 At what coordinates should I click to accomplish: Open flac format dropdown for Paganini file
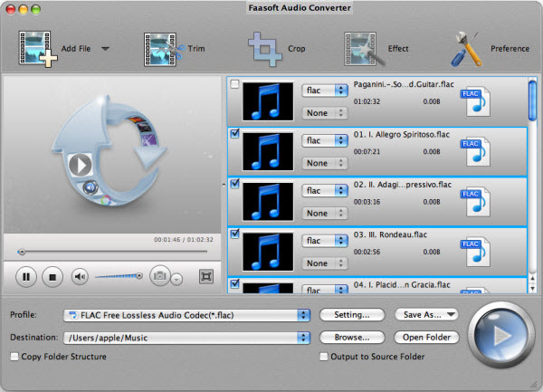(x=325, y=91)
